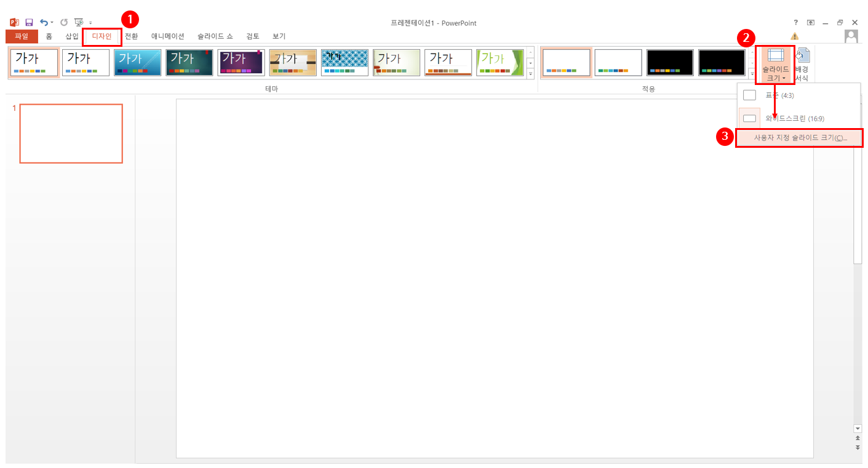Viewport: 868px width, 468px height.
Task: Choose the second black variant thumbnail
Action: tap(722, 63)
